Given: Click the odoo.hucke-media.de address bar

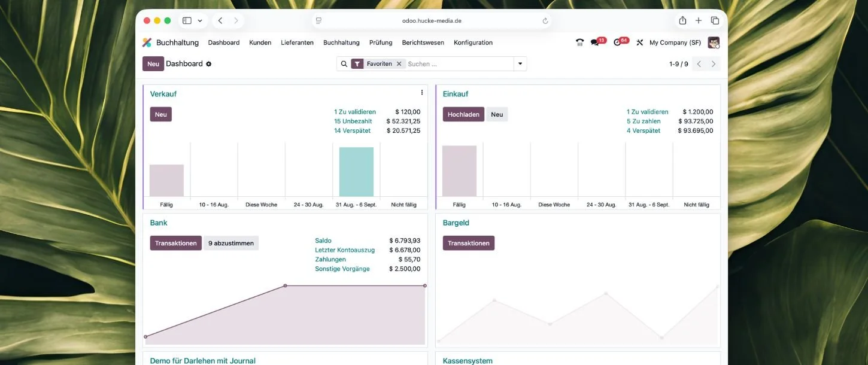Looking at the screenshot, I should [x=432, y=20].
